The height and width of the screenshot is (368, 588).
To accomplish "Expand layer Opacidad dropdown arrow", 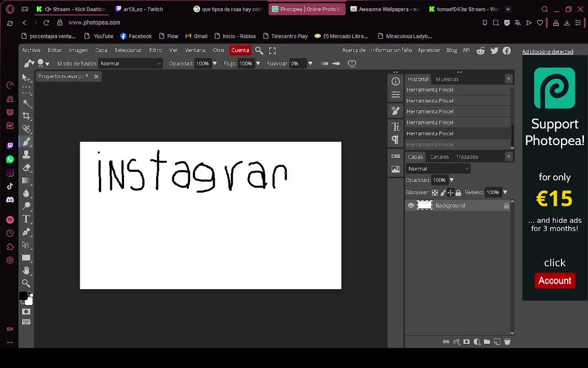I will pos(452,180).
